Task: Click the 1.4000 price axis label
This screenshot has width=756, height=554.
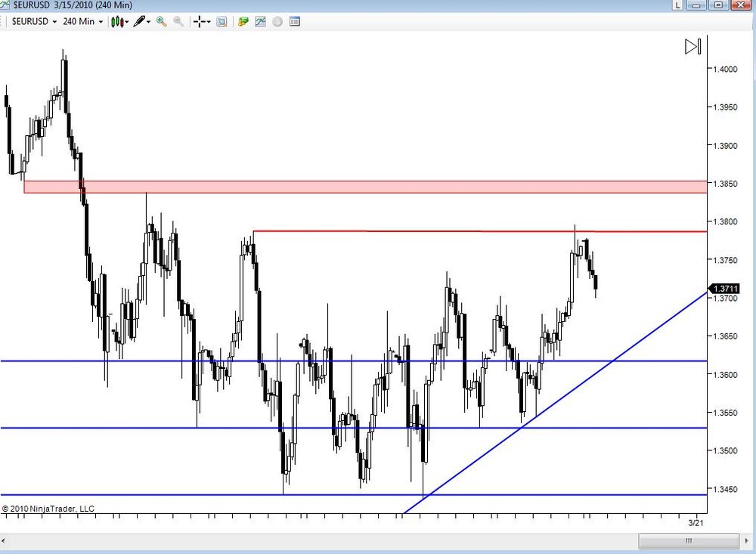Action: coord(725,69)
